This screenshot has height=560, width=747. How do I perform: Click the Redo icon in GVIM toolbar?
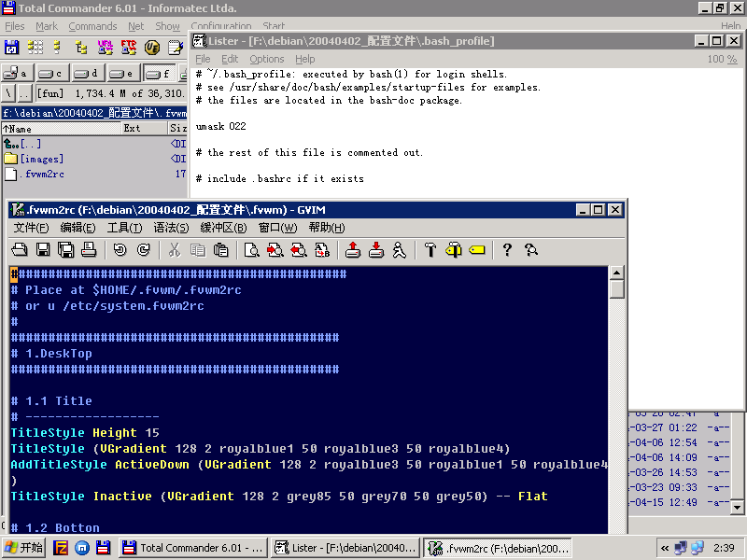(x=144, y=249)
